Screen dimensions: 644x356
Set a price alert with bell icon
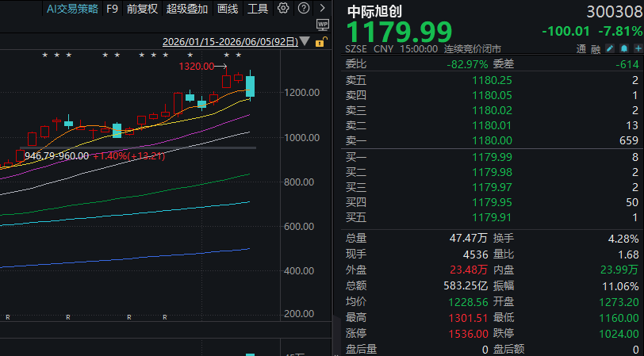click(624, 49)
